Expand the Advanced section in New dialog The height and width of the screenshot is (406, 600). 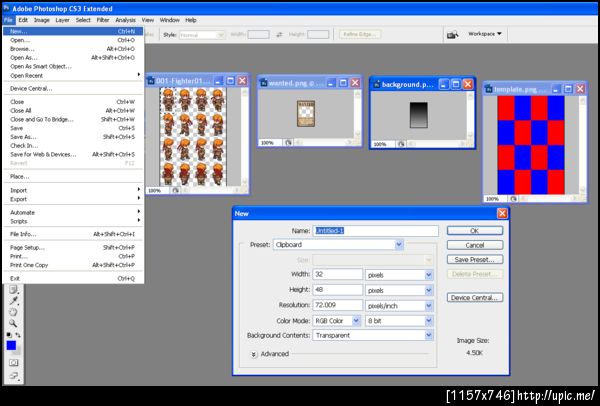[254, 354]
